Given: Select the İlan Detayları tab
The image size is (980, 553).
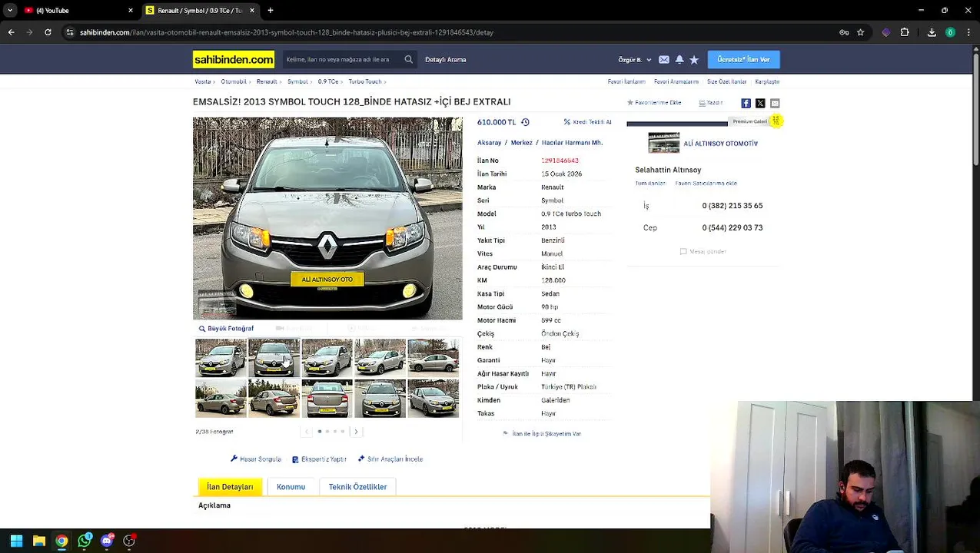Looking at the screenshot, I should point(230,487).
